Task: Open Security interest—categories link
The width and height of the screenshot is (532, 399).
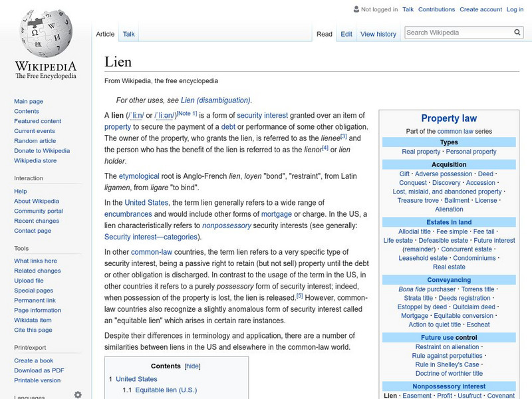Action: click(151, 237)
